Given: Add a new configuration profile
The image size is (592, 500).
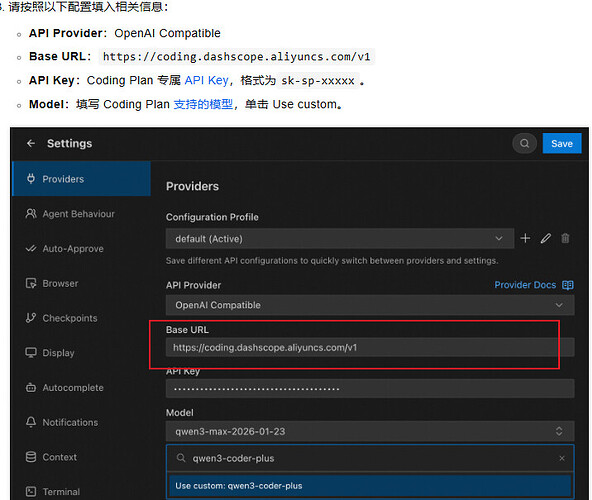Looking at the screenshot, I should point(525,238).
